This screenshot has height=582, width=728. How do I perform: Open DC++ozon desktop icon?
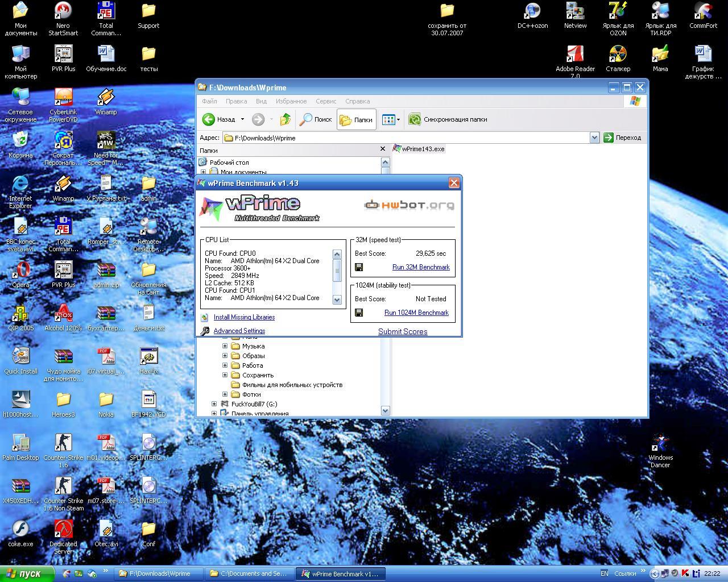pos(532,16)
